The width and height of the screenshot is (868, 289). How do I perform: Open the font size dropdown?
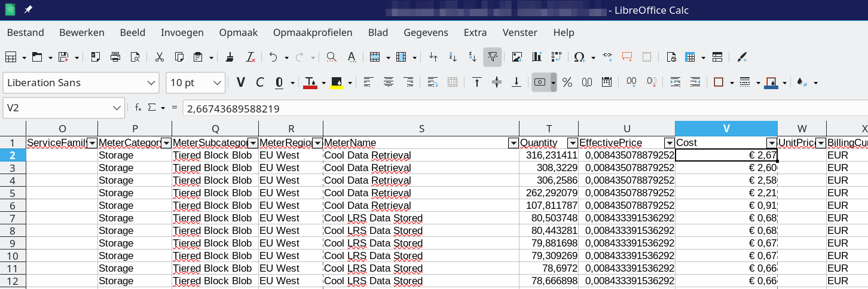coord(216,83)
